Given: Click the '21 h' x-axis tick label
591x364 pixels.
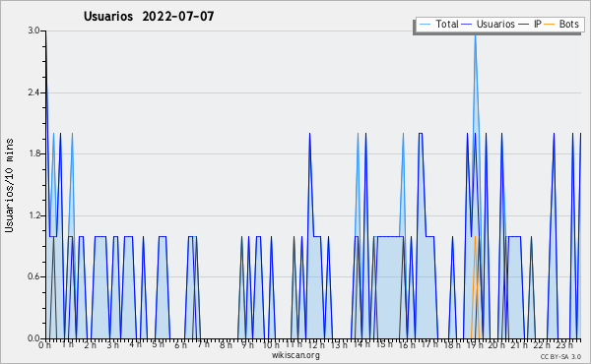Looking at the screenshot, I should (520, 345).
